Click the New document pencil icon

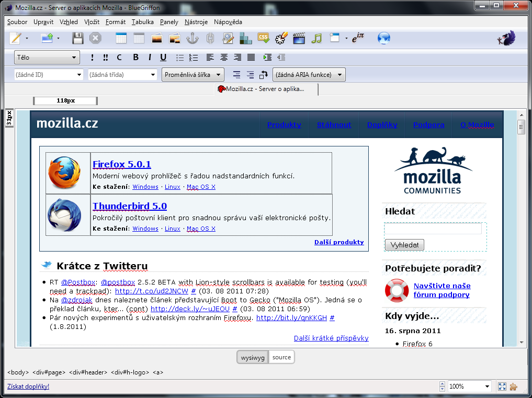click(x=15, y=38)
